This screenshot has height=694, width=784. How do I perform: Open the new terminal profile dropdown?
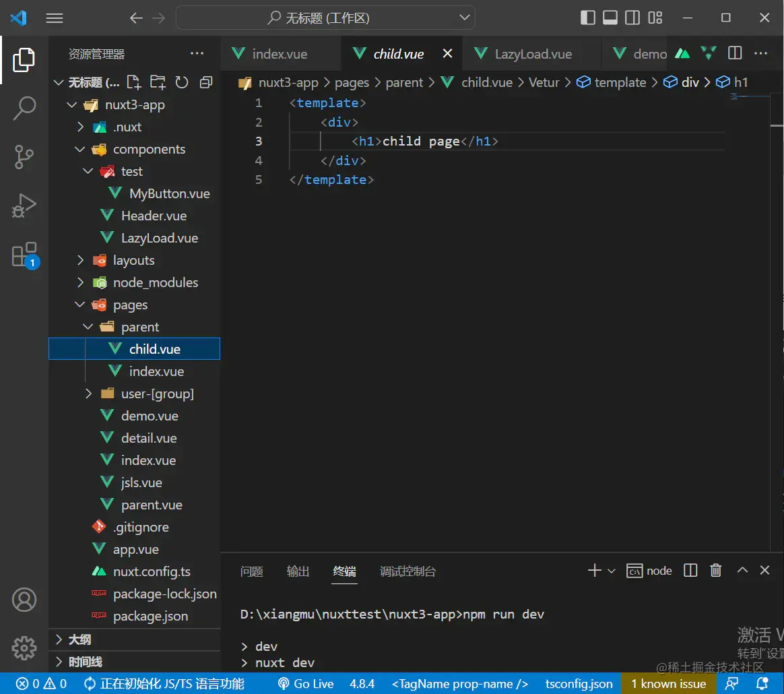611,571
